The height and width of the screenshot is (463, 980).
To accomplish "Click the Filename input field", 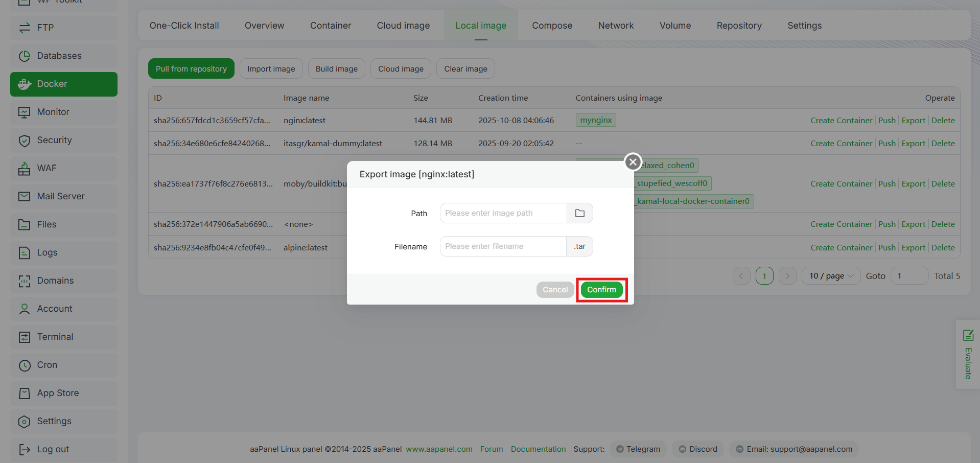I will pyautogui.click(x=503, y=246).
